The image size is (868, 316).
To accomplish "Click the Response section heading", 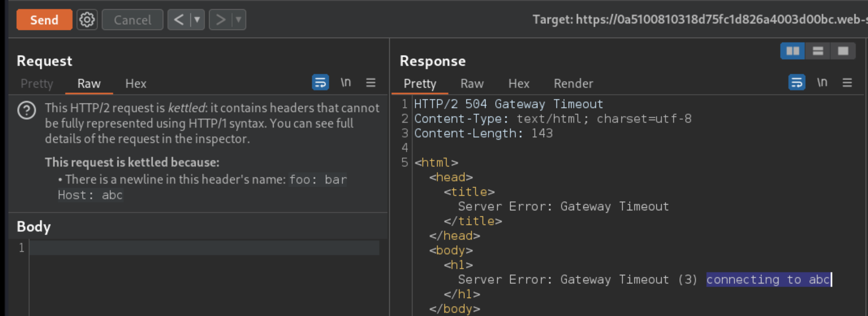I will (x=433, y=61).
